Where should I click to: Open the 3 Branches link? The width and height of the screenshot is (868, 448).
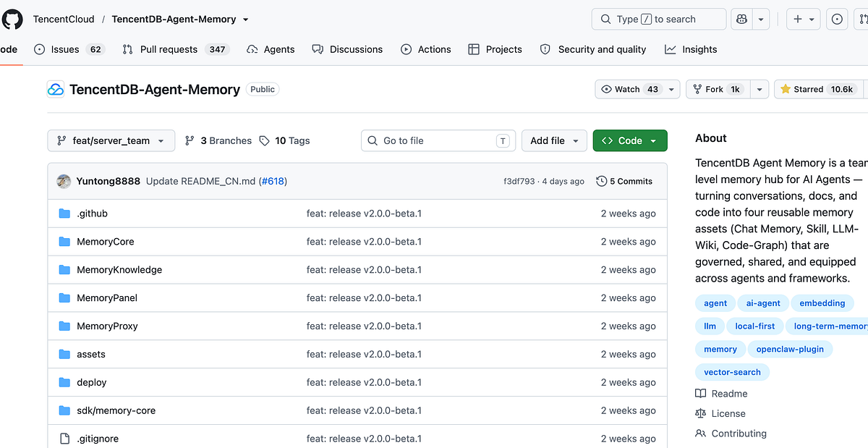coord(218,141)
